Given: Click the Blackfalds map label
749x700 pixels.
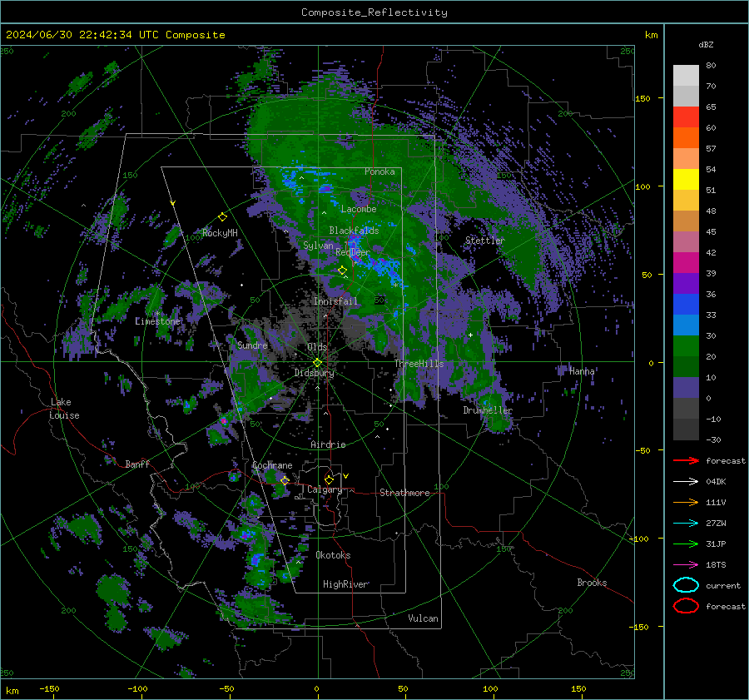Looking at the screenshot, I should tap(354, 231).
